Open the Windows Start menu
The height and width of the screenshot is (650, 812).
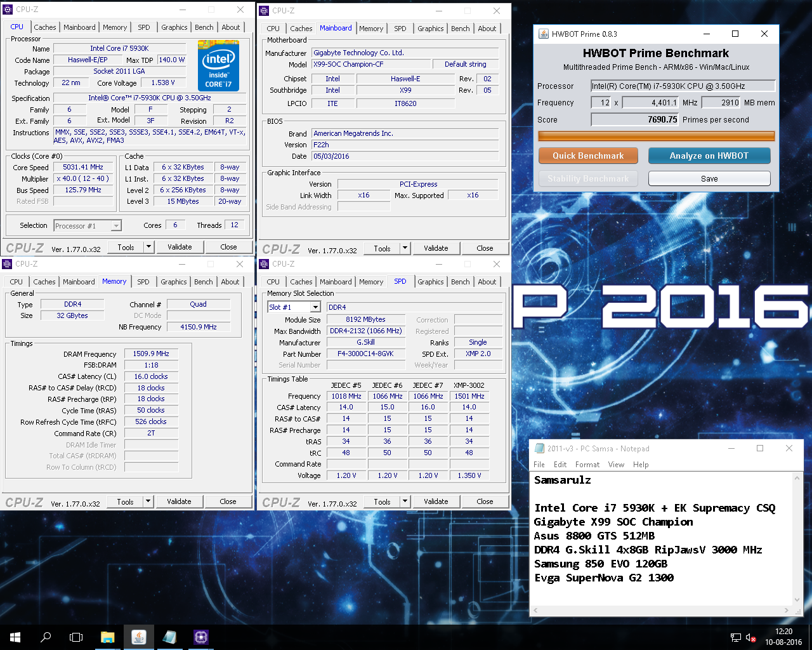[15, 637]
